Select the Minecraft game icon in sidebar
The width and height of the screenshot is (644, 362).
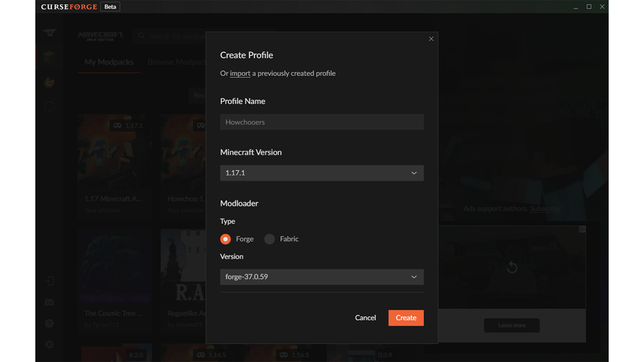pyautogui.click(x=49, y=58)
